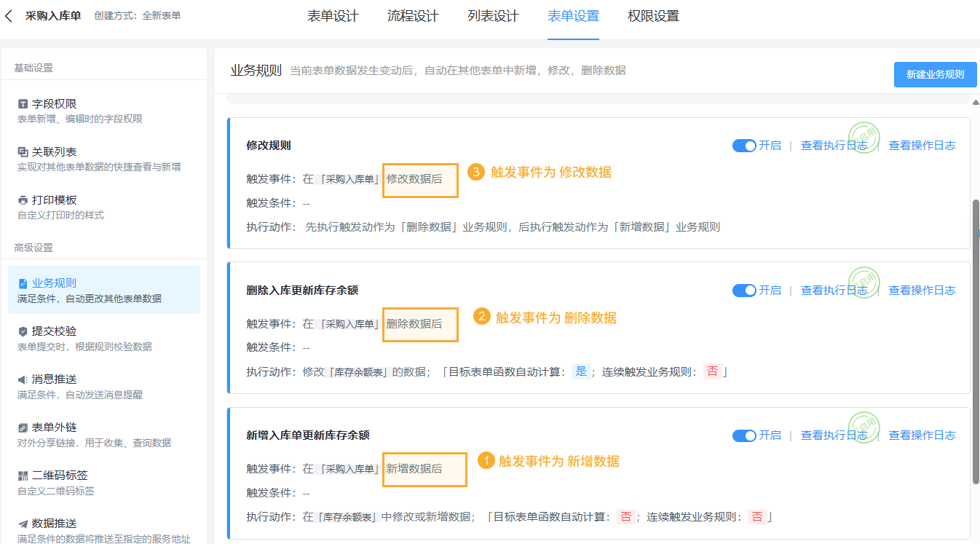
Task: Open 查看操作日志 for 新增入库单更新库存余额
Action: (x=922, y=435)
